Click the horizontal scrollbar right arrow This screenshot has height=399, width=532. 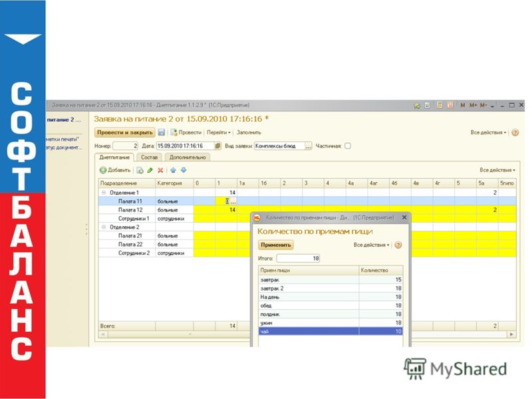(x=511, y=334)
